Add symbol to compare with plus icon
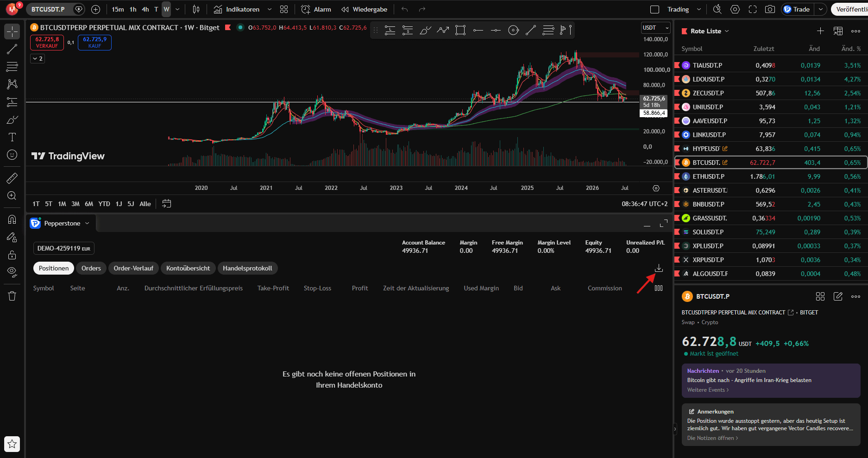 pyautogui.click(x=95, y=9)
